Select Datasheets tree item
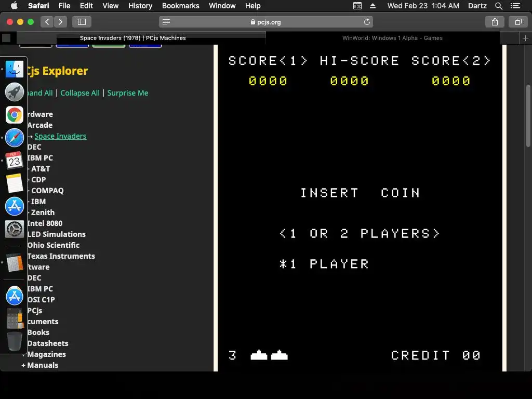This screenshot has width=532, height=399. tap(48, 343)
